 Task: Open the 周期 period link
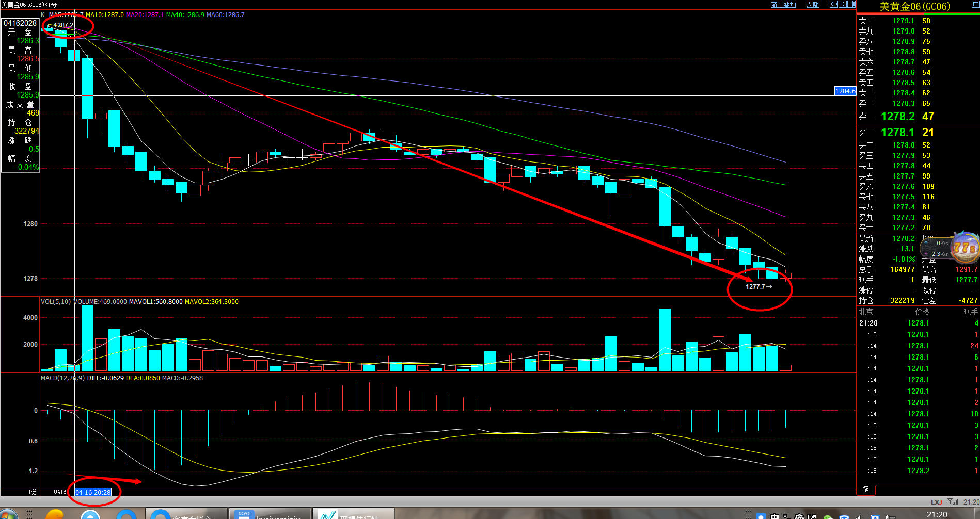[813, 5]
